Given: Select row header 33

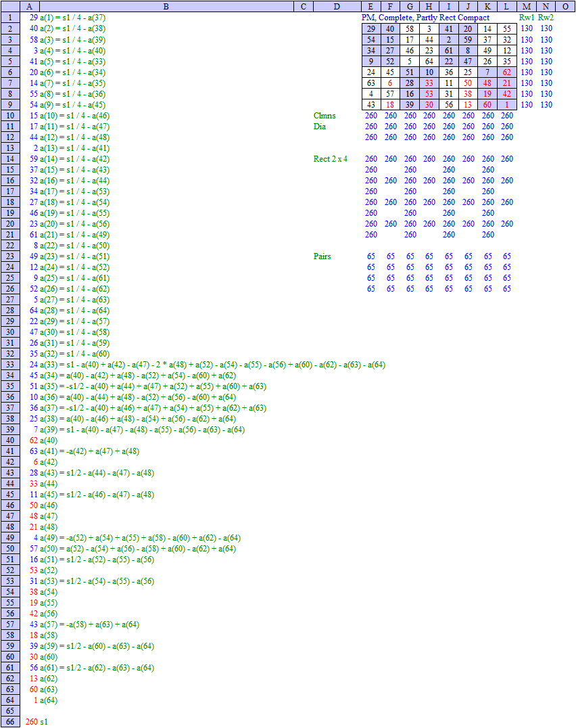Looking at the screenshot, I should [x=10, y=365].
